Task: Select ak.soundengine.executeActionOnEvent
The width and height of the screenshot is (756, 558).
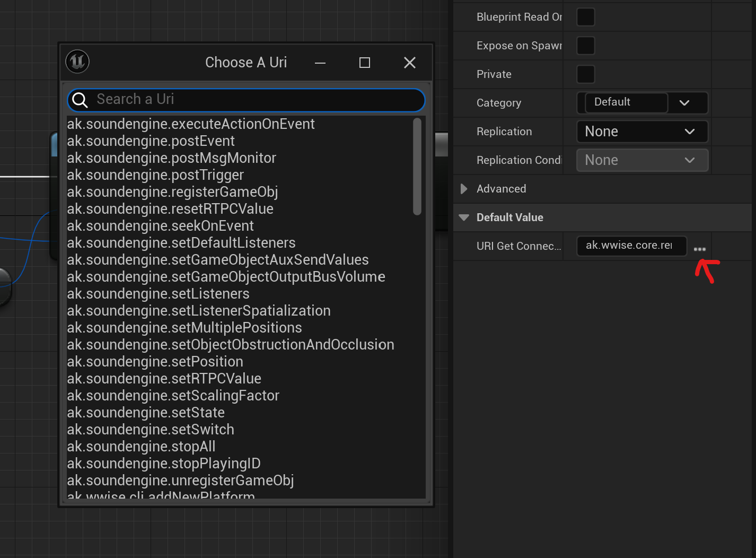Action: point(191,124)
